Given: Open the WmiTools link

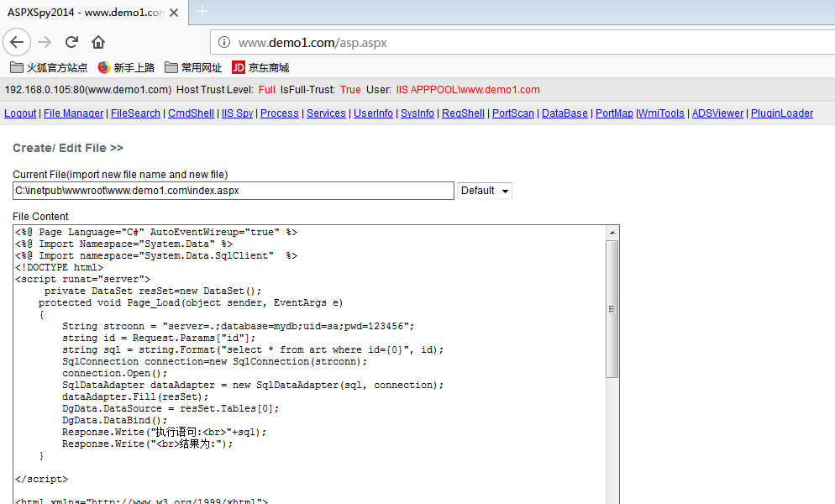Looking at the screenshot, I should tap(661, 113).
